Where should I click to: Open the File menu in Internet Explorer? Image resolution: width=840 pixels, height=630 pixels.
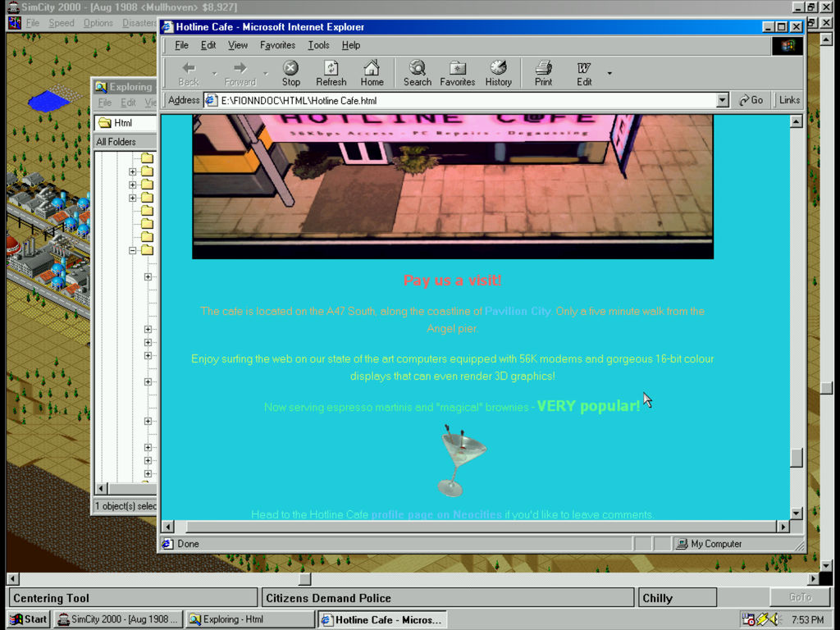[181, 46]
